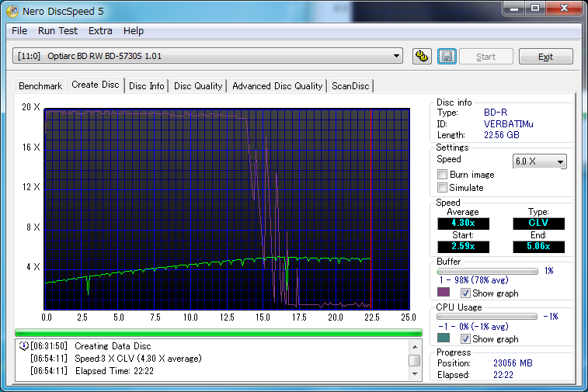
Task: Click the log scrollbar thumb
Action: 415,360
